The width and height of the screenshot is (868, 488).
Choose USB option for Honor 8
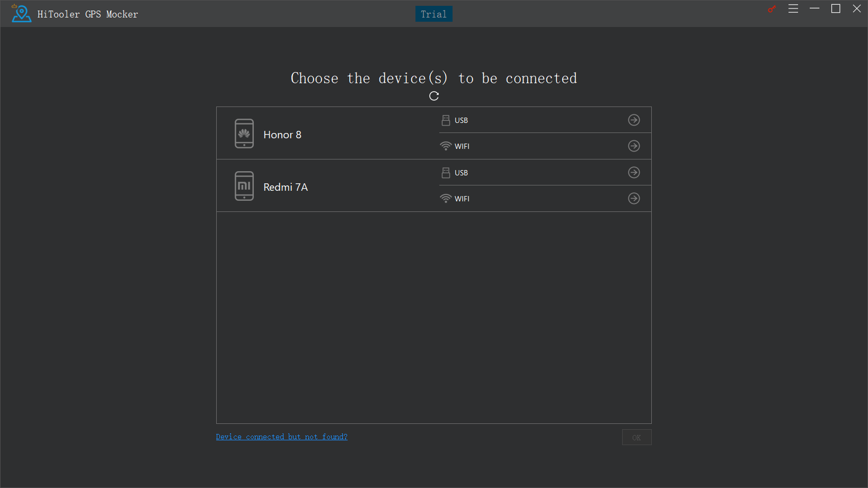460,120
